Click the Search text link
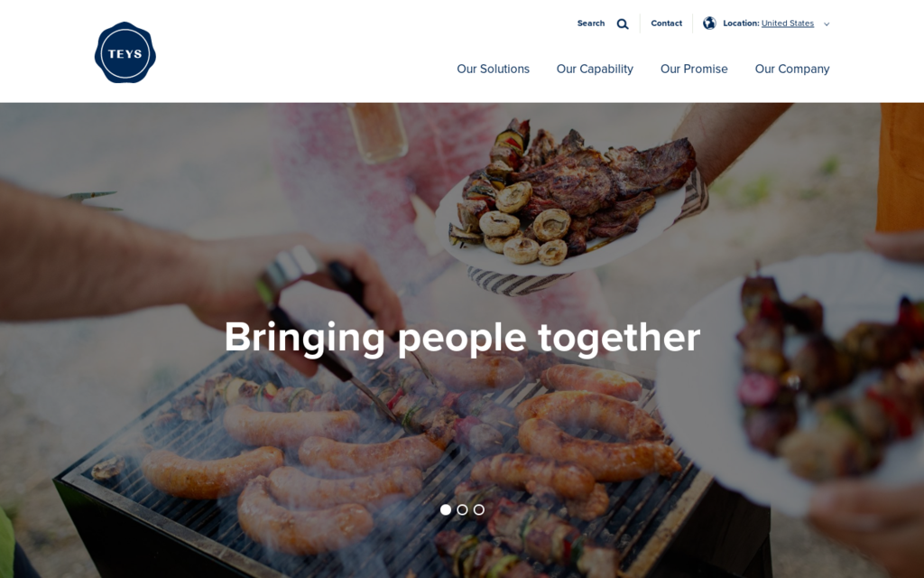Image resolution: width=924 pixels, height=578 pixels. pos(590,23)
